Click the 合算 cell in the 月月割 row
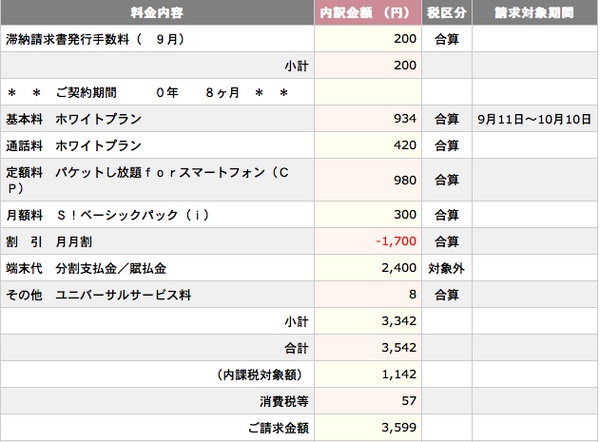The height and width of the screenshot is (442, 600). tap(447, 241)
